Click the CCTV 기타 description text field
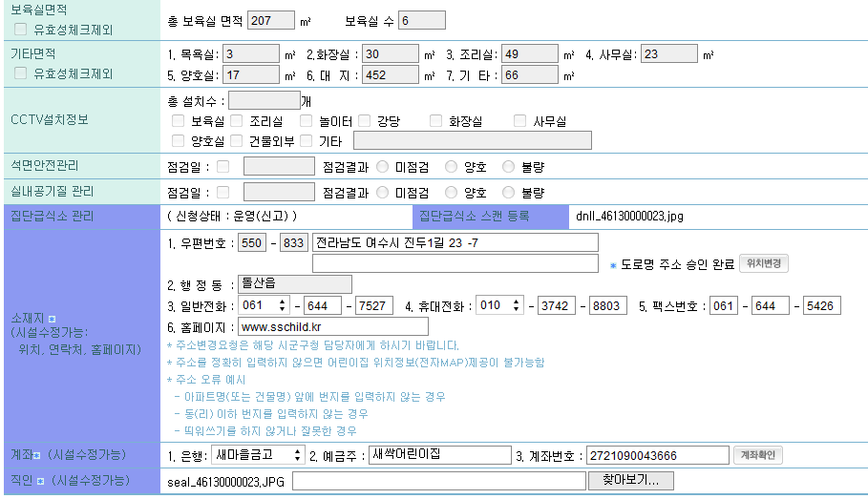 (x=473, y=140)
